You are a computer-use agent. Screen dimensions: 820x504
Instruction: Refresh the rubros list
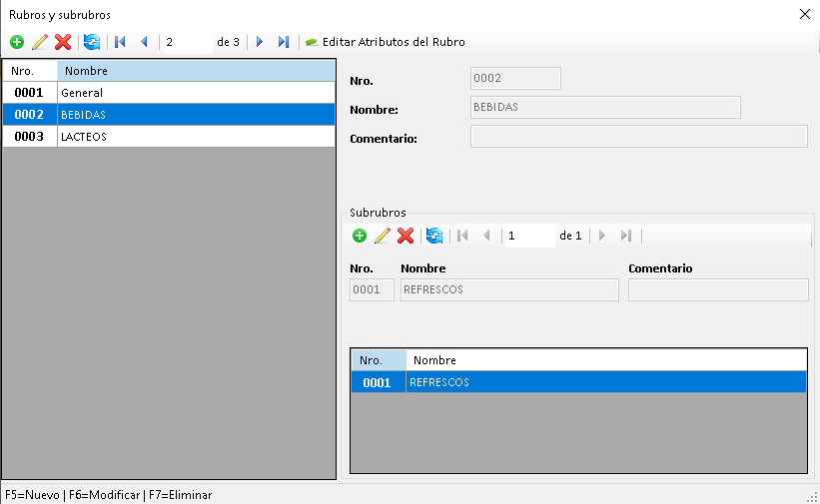click(x=92, y=42)
